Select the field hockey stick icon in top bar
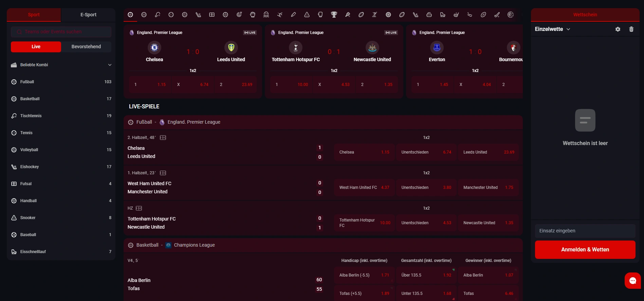Image resolution: width=644 pixels, height=301 pixels. [x=497, y=15]
